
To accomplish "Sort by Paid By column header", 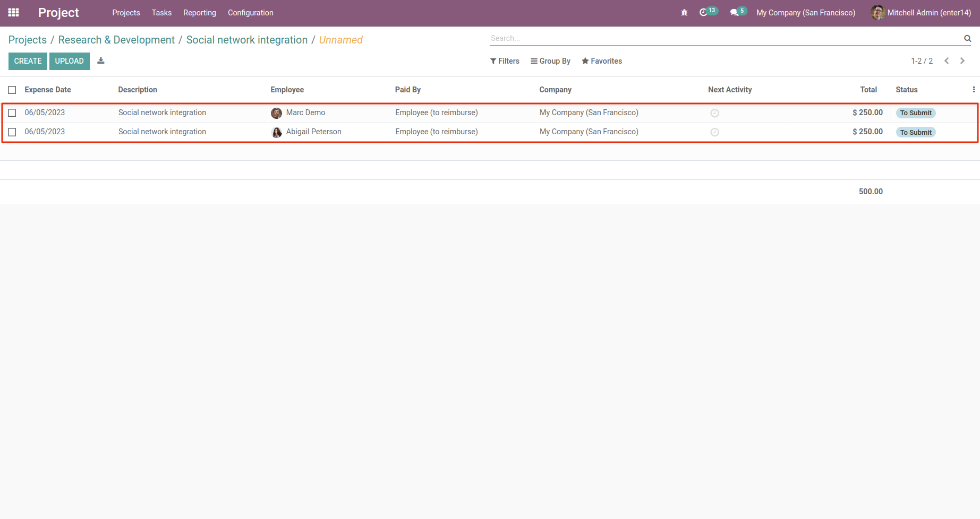I will pyautogui.click(x=408, y=90).
